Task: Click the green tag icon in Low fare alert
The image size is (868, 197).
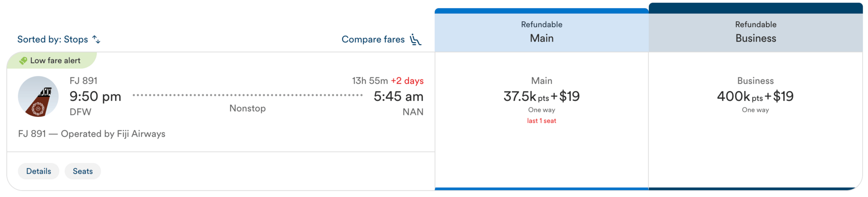Action: click(23, 61)
